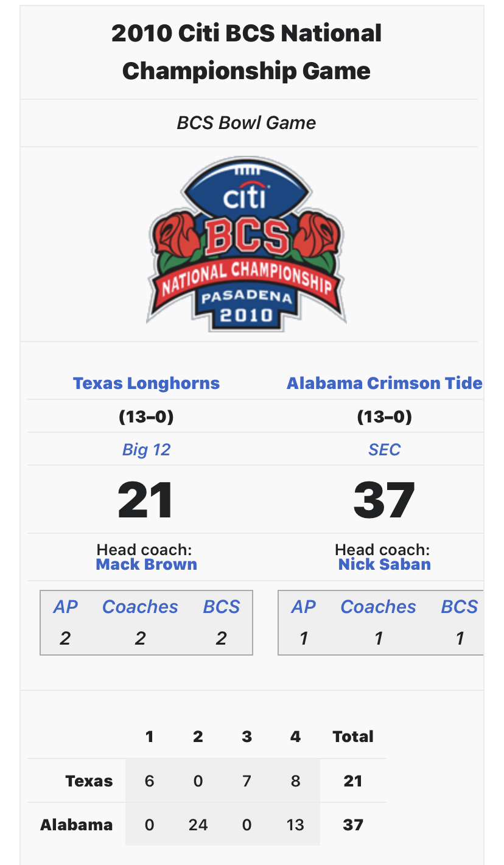This screenshot has height=865, width=504.
Task: Click the AP link under Texas
Action: pyautogui.click(x=65, y=607)
